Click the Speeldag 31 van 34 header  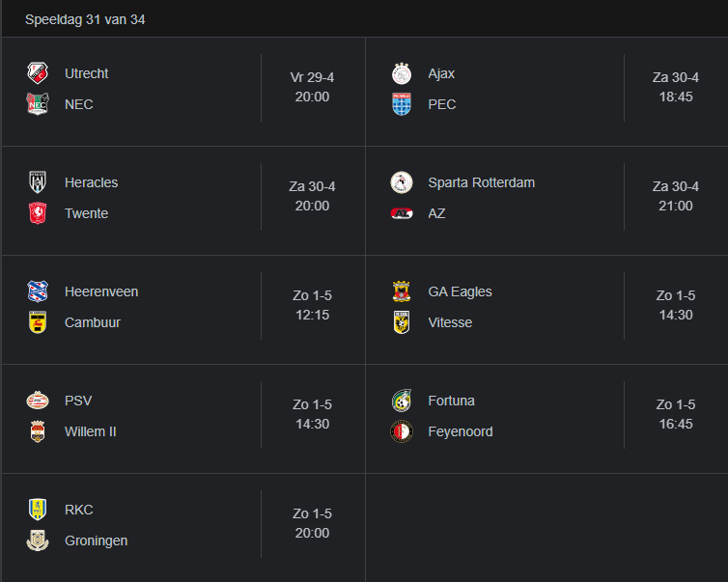85,19
